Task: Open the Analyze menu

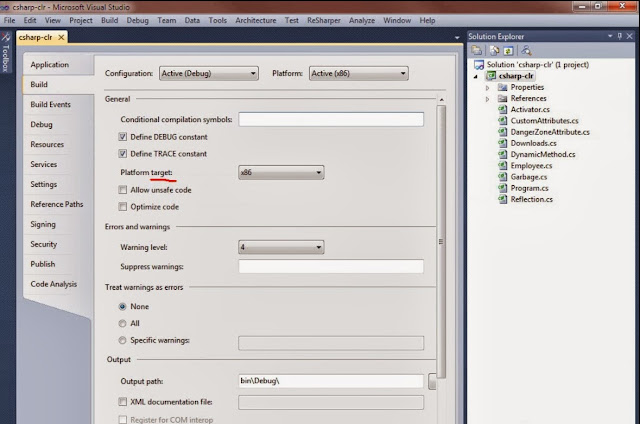Action: point(362,20)
